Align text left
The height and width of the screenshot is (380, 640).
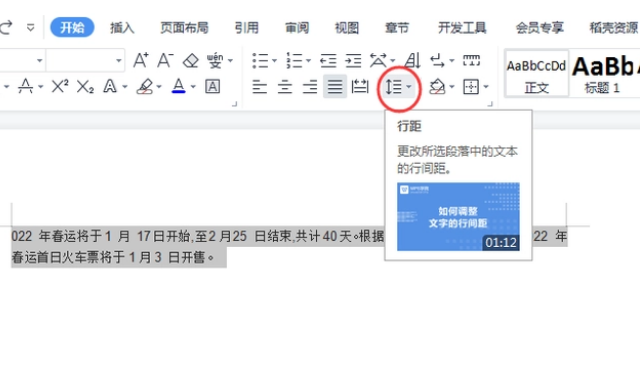(x=260, y=87)
